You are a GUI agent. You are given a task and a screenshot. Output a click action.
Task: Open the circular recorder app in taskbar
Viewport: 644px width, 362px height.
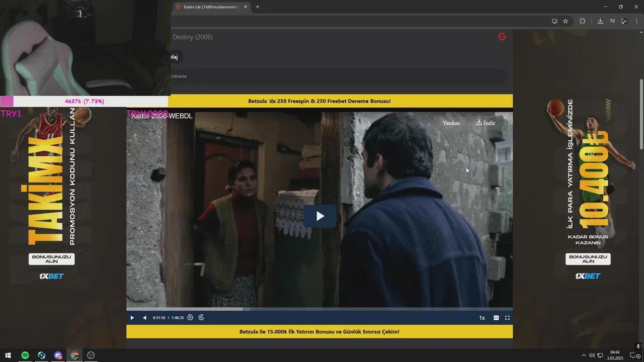(91, 355)
